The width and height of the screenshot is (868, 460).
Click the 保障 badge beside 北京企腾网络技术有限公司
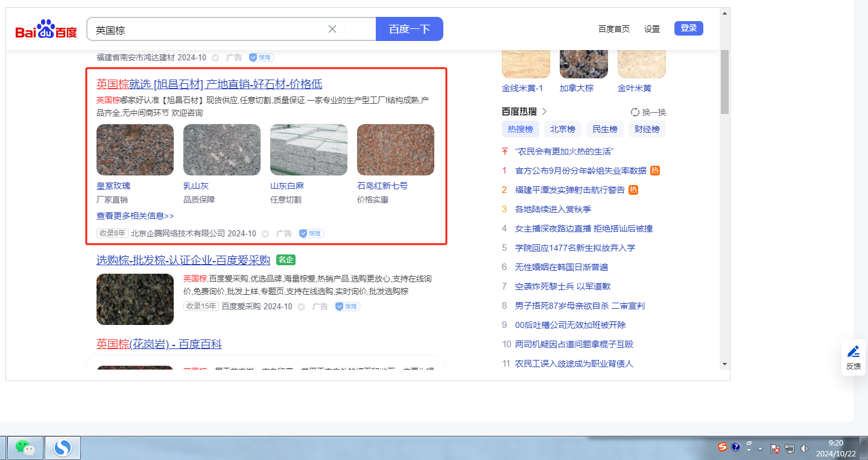point(311,233)
